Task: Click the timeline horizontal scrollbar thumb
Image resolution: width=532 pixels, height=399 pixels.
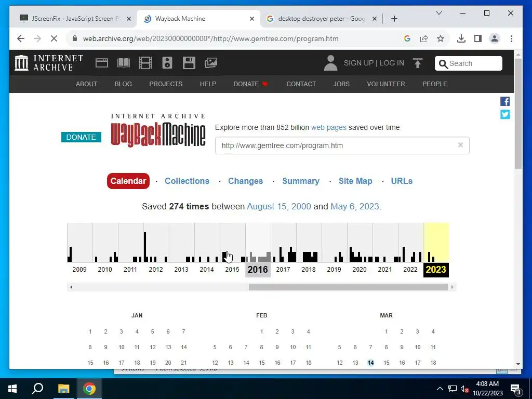Action: pyautogui.click(x=348, y=287)
